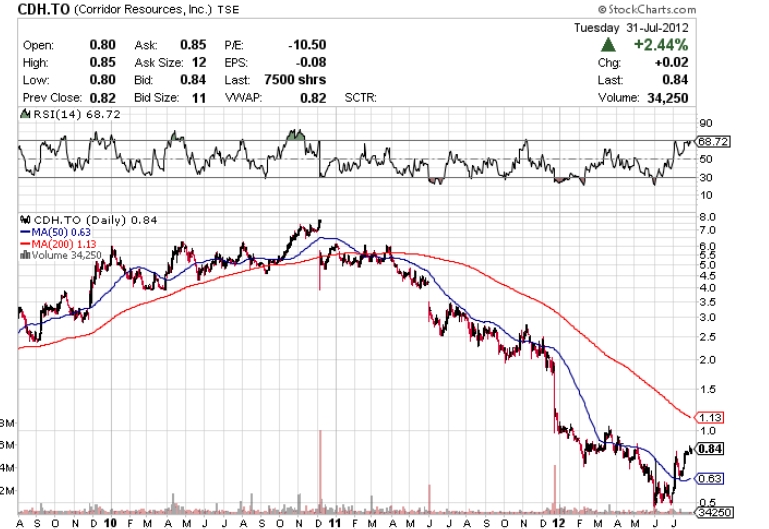This screenshot has width=769, height=529.
Task: Click the red MA(200) legend line
Action: 25,244
